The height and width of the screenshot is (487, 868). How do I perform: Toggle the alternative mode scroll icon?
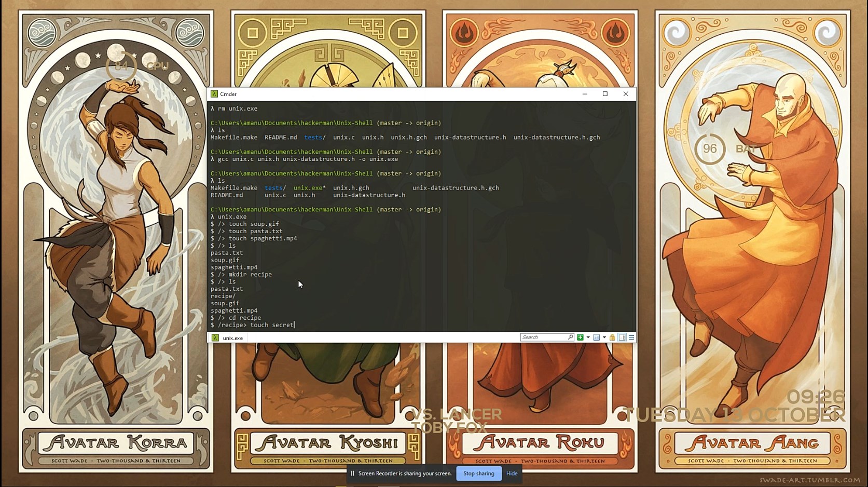pyautogui.click(x=622, y=337)
